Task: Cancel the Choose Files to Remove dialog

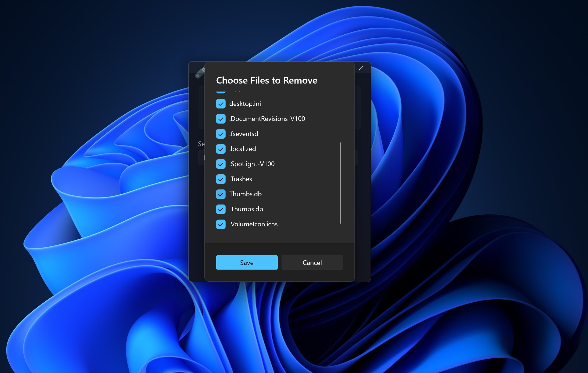Action: [312, 263]
